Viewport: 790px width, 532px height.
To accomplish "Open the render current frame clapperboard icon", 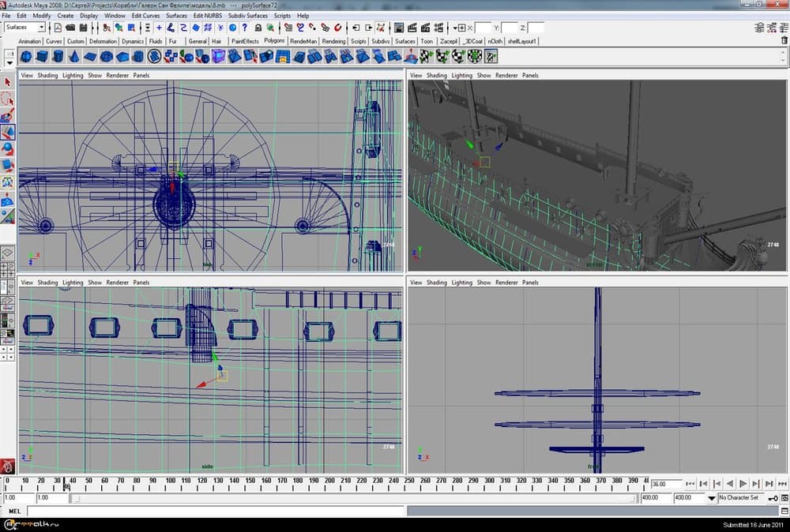I will click(x=412, y=28).
